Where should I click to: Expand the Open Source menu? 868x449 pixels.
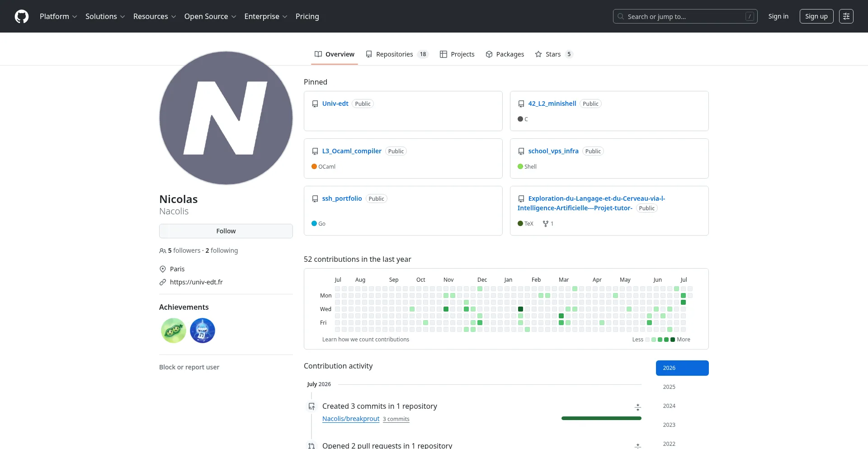coord(210,16)
